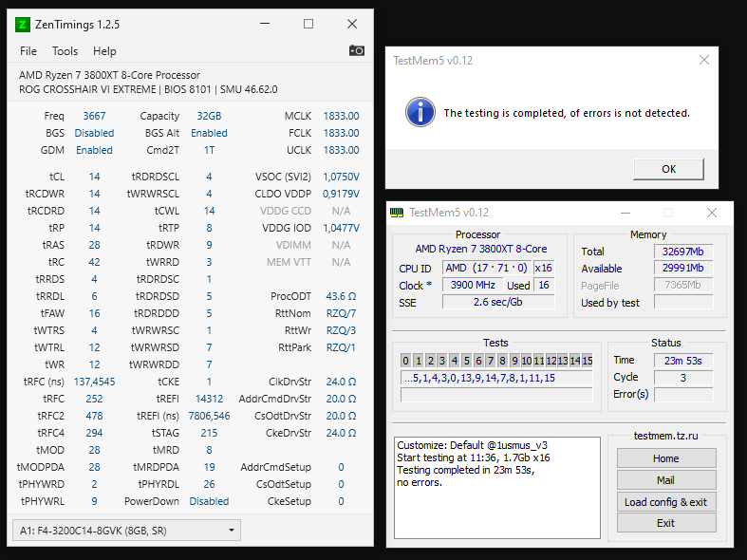Click the RttWr value RZQ/3

pyautogui.click(x=341, y=330)
